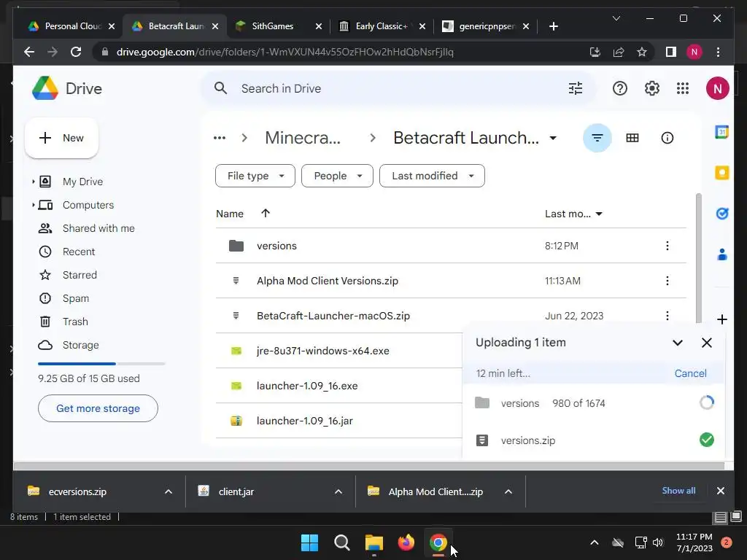
Task: Click Get more storage button
Action: pos(98,408)
